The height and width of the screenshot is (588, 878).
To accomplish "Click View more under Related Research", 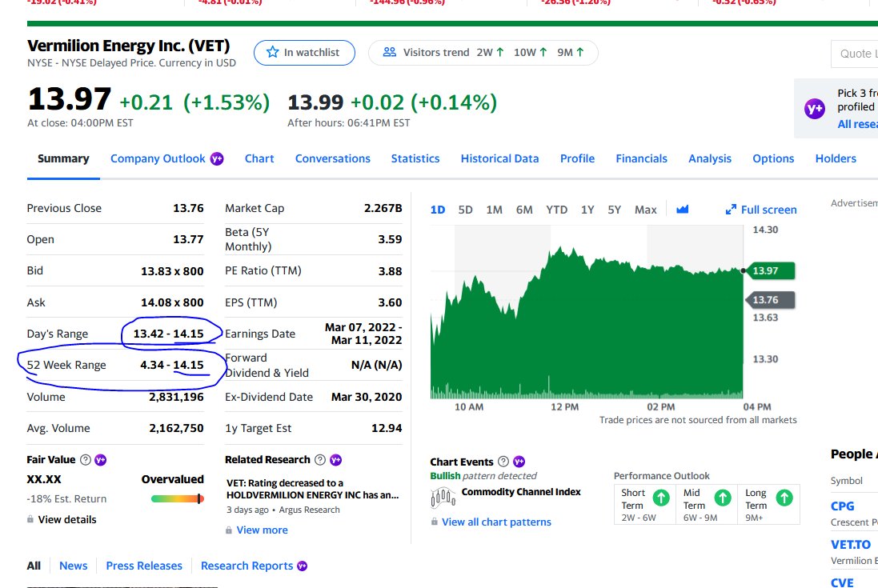I will 262,530.
